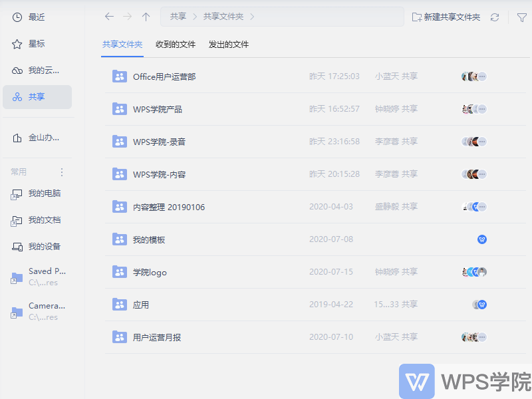Switch to the 共享文件夹 tab
Viewport: 532px width, 399px height.
(122, 45)
